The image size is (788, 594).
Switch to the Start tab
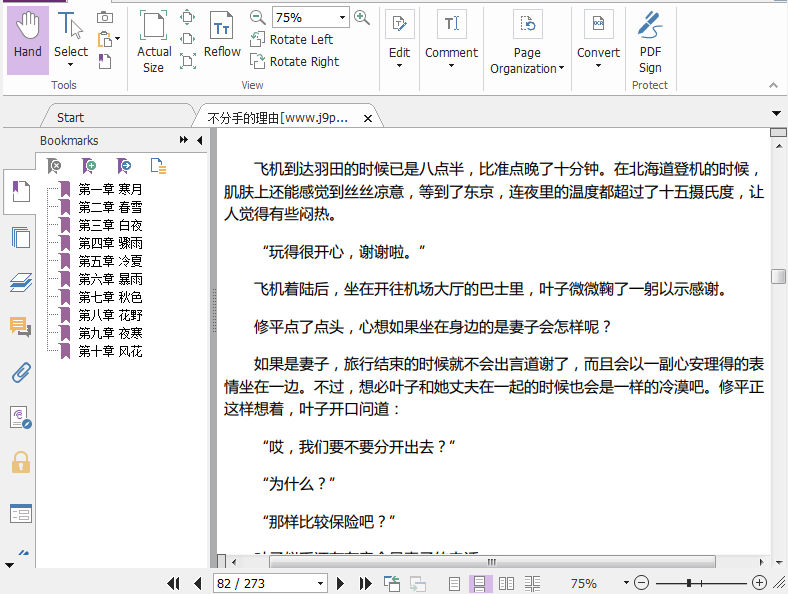click(x=70, y=118)
